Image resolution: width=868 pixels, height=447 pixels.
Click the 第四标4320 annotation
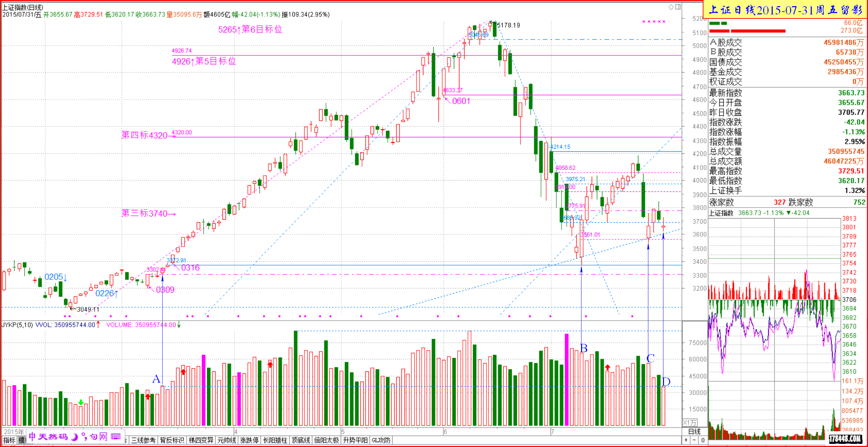click(x=148, y=135)
